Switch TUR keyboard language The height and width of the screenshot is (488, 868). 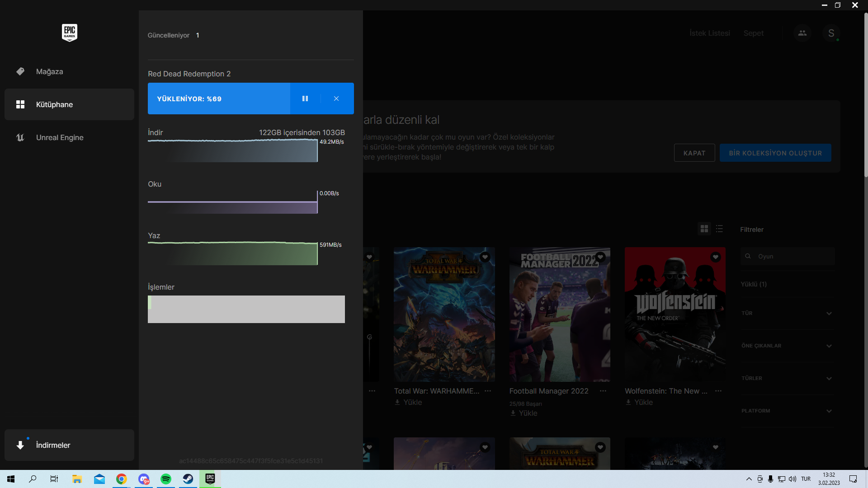[806, 479]
